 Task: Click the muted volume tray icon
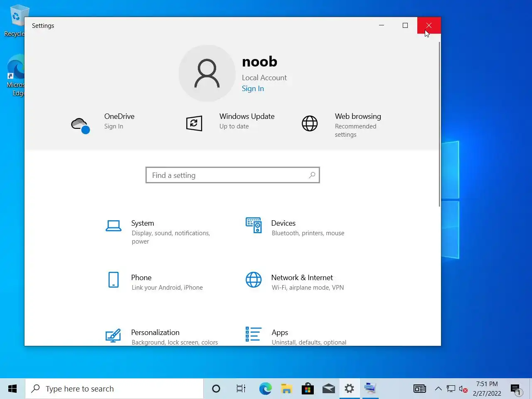point(463,389)
